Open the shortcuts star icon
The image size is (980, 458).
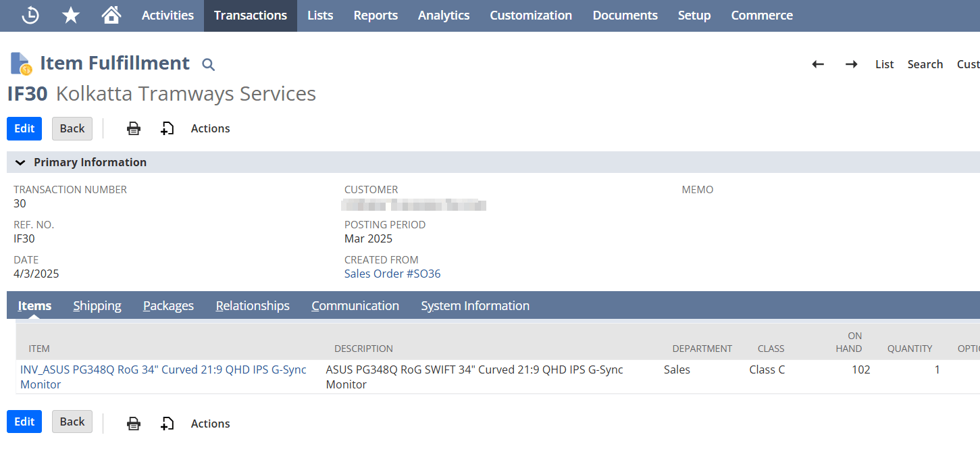[x=70, y=15]
